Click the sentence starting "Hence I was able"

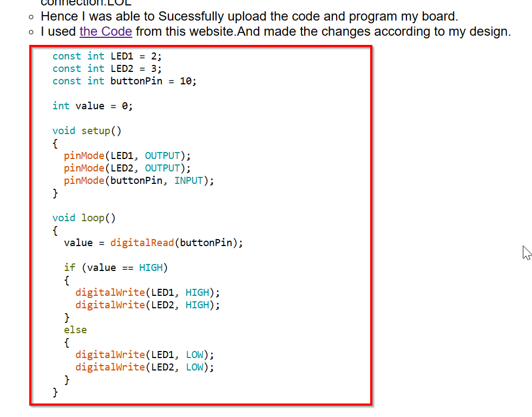(x=249, y=16)
